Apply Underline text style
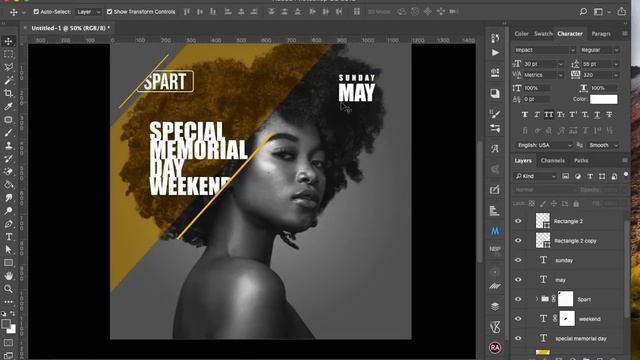Screen dimensions: 640x360 click(x=597, y=115)
